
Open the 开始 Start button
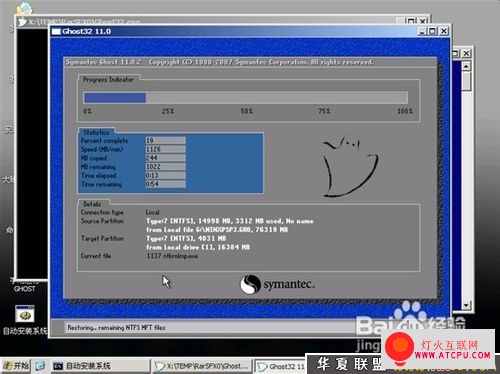[16, 366]
